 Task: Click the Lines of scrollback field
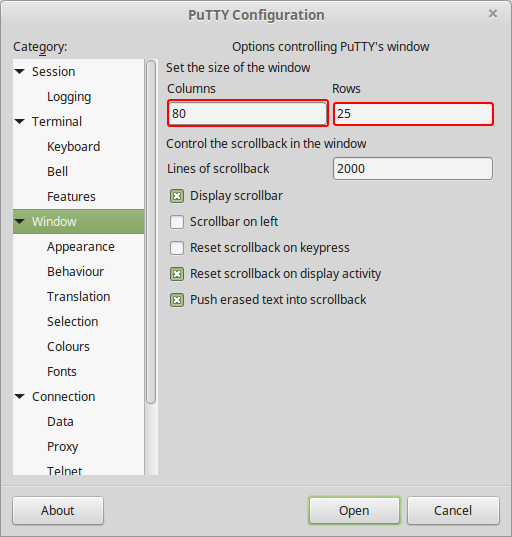tap(413, 168)
